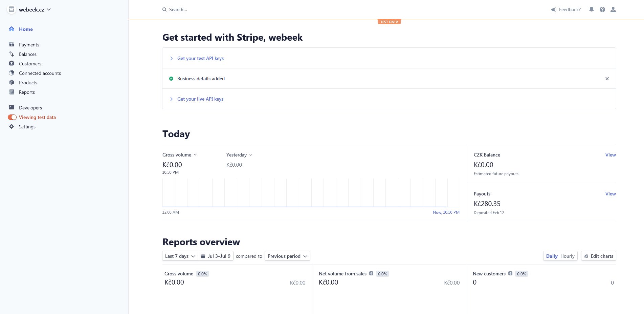
Task: Click the Home house icon in sidebar
Action: pyautogui.click(x=12, y=29)
